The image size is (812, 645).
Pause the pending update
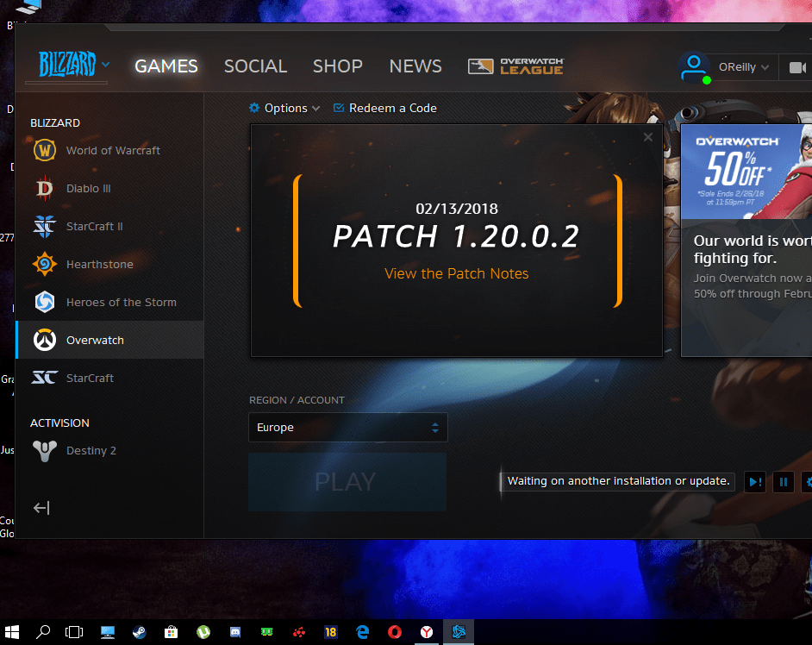(x=784, y=482)
